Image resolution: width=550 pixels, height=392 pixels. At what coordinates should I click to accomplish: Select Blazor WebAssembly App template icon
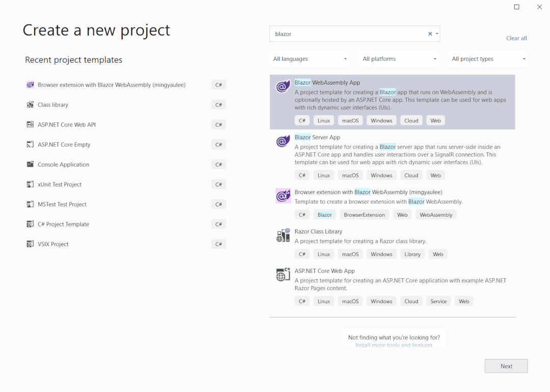coord(283,86)
